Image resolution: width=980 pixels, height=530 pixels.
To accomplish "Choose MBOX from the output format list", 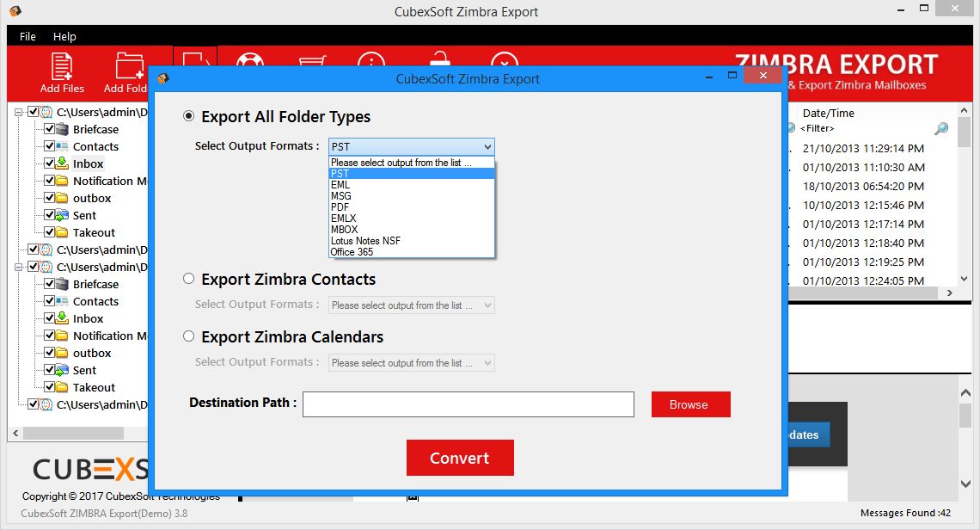I will click(412, 230).
